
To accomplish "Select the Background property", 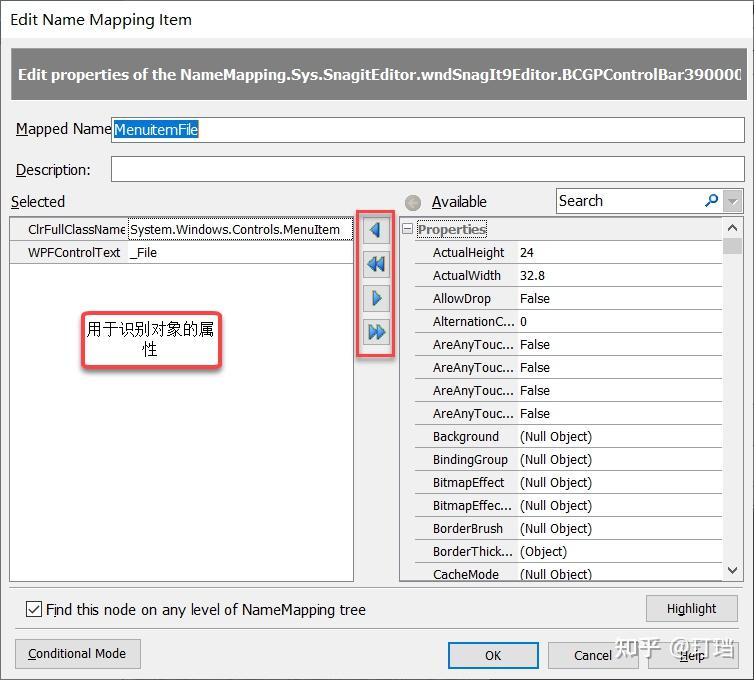I will (x=568, y=437).
